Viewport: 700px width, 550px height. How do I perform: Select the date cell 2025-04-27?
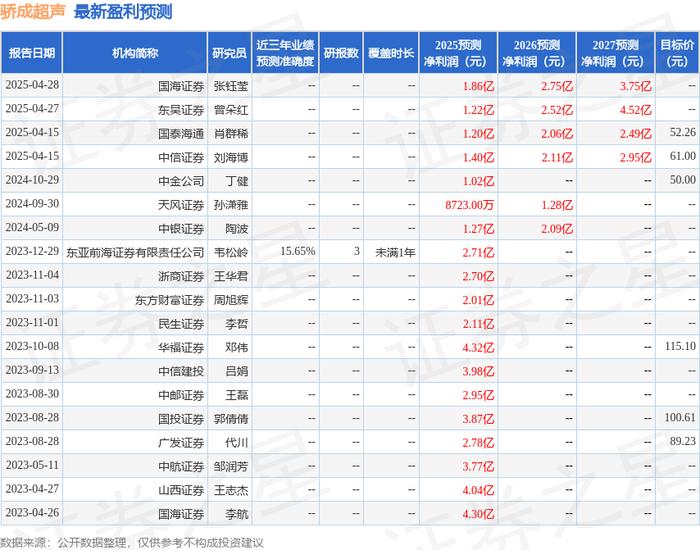tap(32, 108)
